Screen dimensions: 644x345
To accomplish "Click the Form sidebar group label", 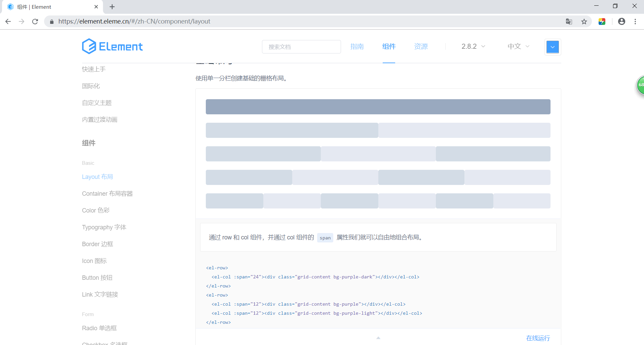I will click(x=88, y=314).
